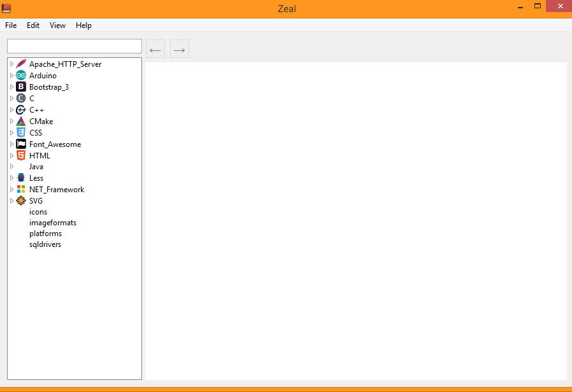Select the imageformats entry
Screen dimensions: 572x392
click(x=53, y=223)
